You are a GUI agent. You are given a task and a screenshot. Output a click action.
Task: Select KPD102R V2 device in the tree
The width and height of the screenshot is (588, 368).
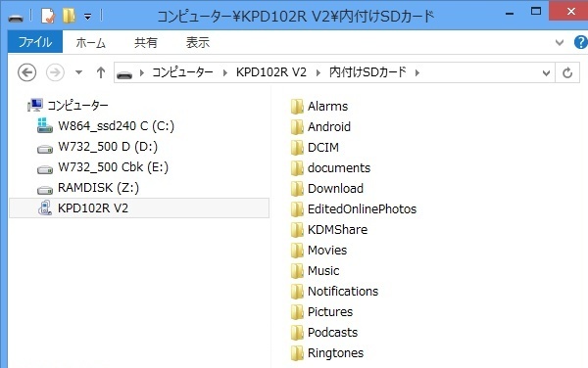139,208
